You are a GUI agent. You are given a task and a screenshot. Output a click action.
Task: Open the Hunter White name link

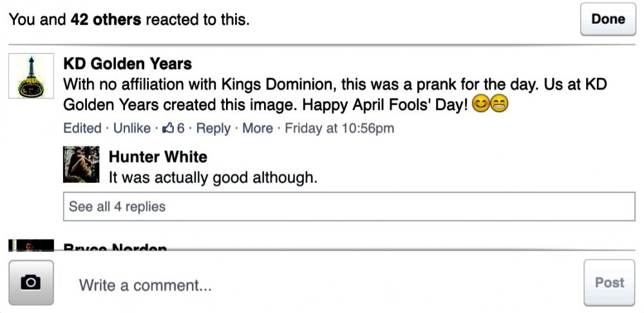point(158,156)
